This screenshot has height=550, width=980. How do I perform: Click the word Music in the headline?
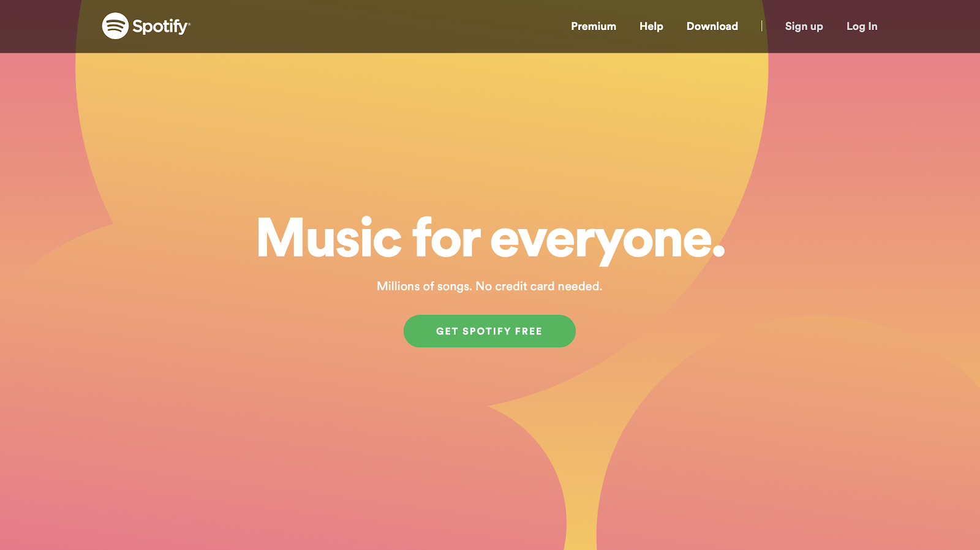tap(329, 237)
